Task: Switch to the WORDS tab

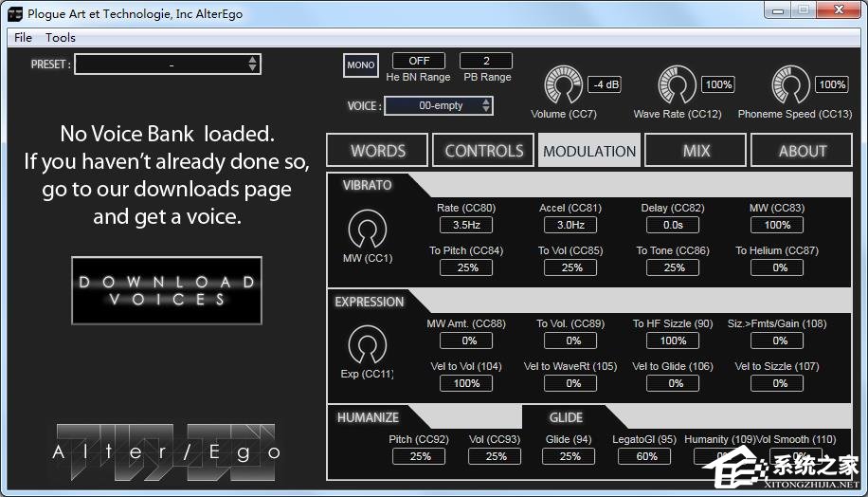Action: coord(377,151)
